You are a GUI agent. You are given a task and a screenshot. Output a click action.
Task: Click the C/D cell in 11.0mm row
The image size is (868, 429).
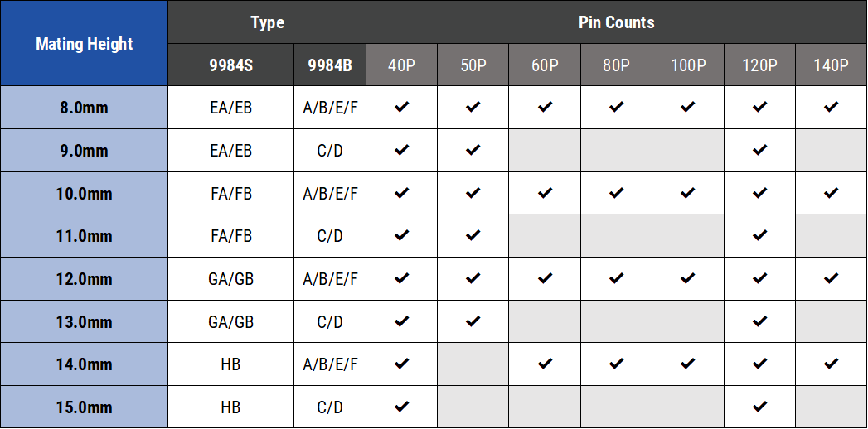[x=330, y=236]
